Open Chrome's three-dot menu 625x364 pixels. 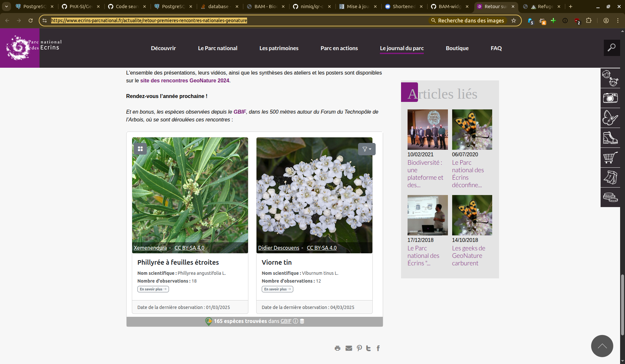click(618, 21)
